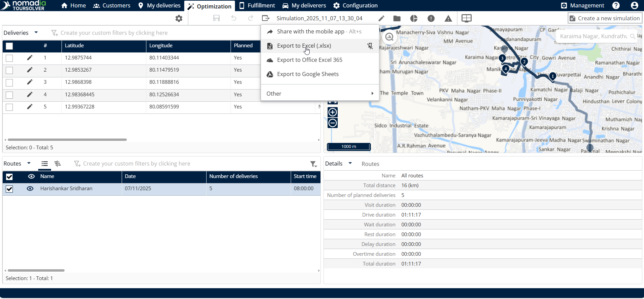The height and width of the screenshot is (299, 644).
Task: Zoom in on the map
Action: click(x=333, y=112)
